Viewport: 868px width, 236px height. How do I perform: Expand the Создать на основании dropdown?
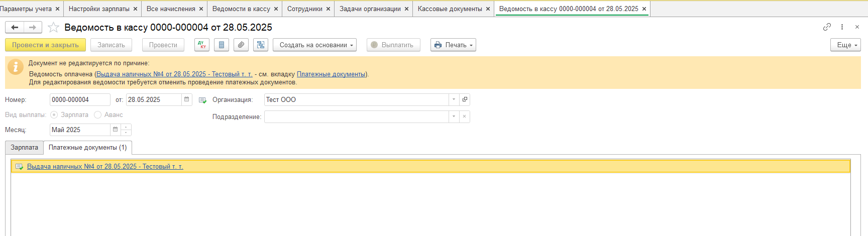(314, 45)
